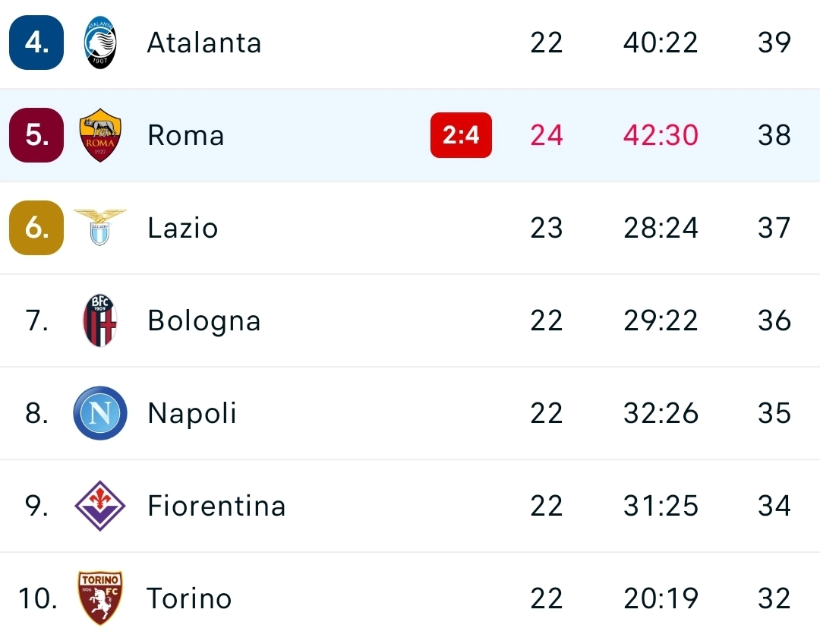Click the blue position badge showing 4
820x644 pixels.
pos(36,43)
